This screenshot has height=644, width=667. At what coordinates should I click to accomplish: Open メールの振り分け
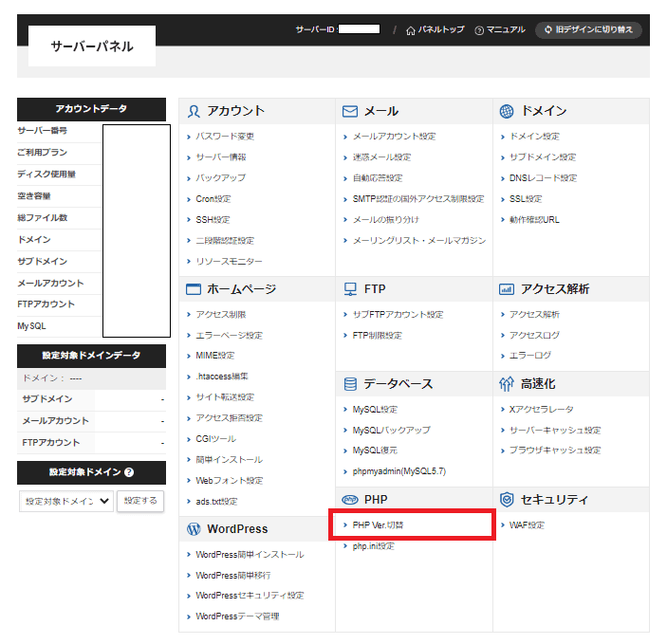pos(386,220)
